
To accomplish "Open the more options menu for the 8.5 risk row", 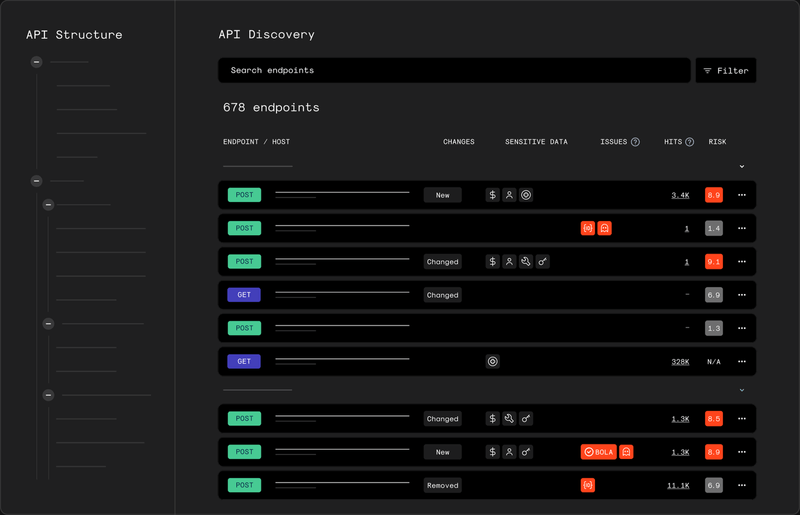I will click(742, 419).
